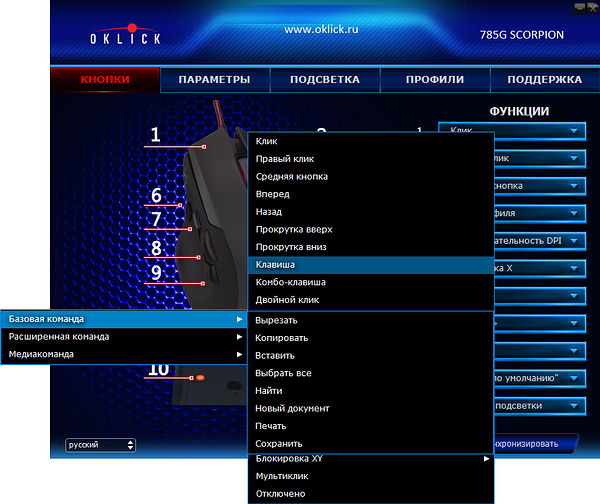Switch to the ПОДСВЕТКА tab
Screen dimensions: 600x504
326,80
